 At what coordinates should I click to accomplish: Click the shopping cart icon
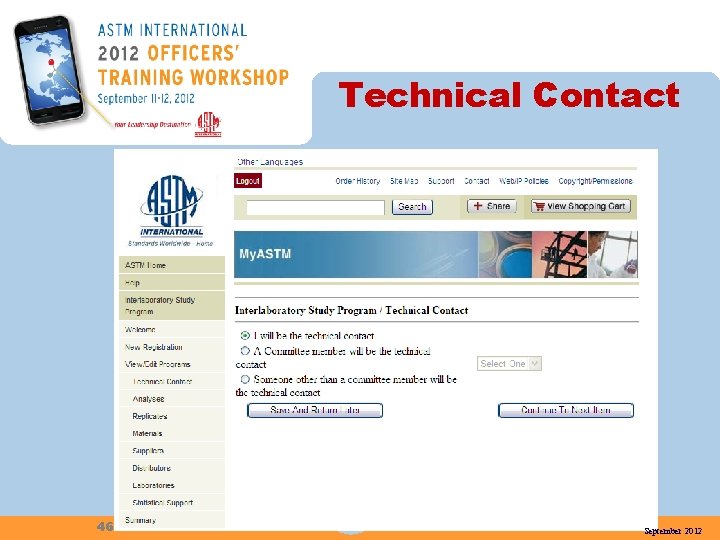540,207
